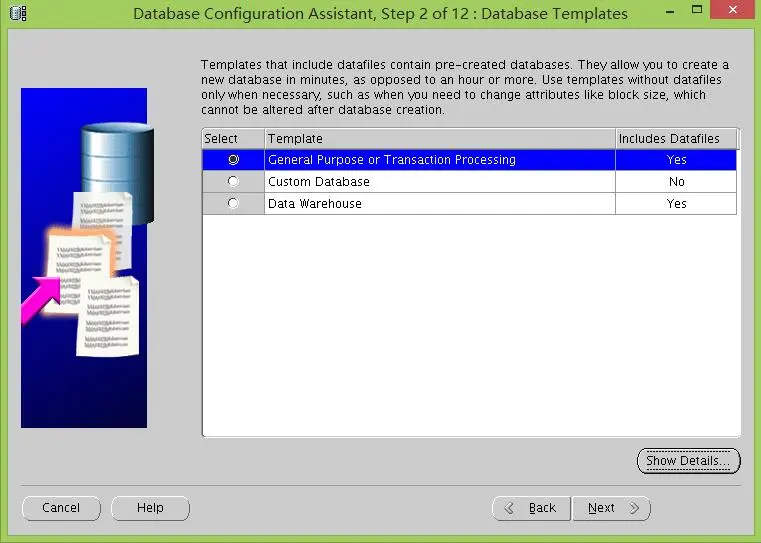This screenshot has height=543, width=761.
Task: Cancel the database configuration wizard
Action: 61,508
